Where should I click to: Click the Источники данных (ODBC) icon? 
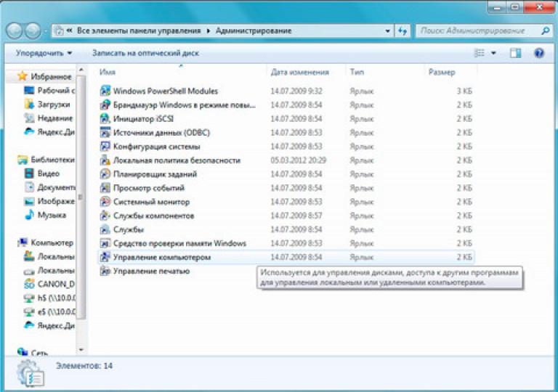point(105,132)
